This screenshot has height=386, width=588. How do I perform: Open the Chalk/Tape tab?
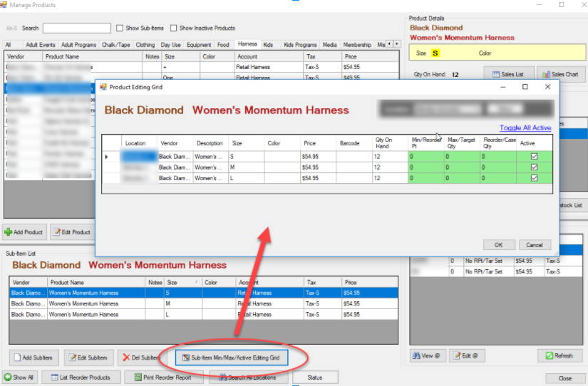pos(116,45)
